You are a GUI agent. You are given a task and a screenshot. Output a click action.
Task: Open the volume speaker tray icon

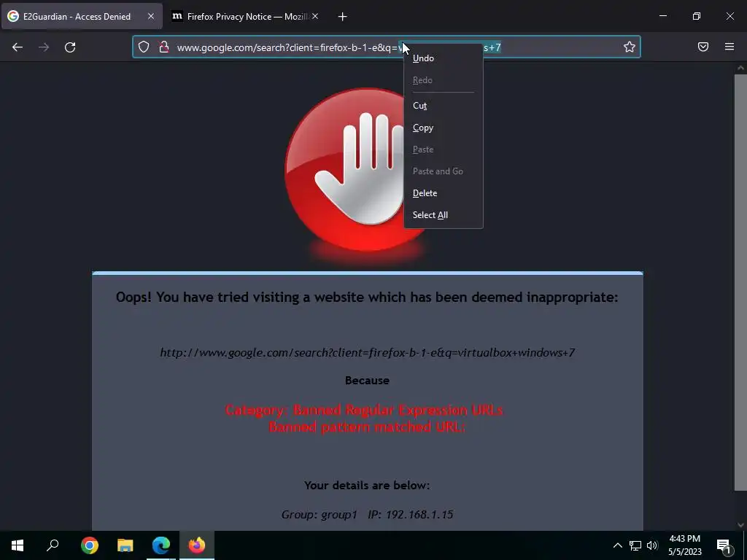[x=652, y=545]
